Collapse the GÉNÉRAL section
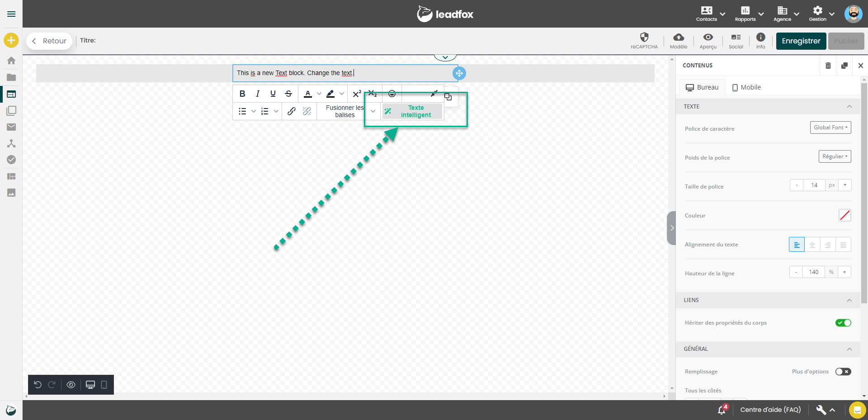 pos(849,349)
